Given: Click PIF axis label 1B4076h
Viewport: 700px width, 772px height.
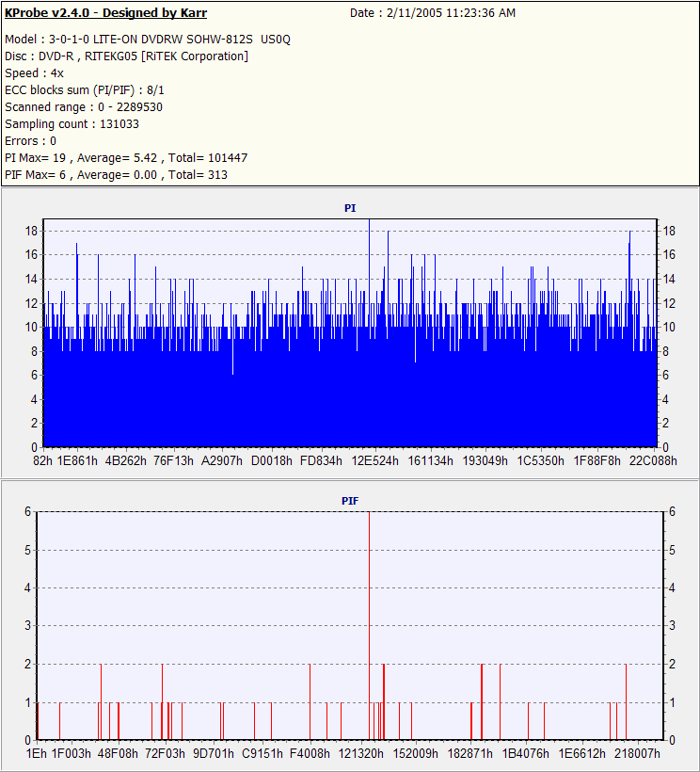Looking at the screenshot, I should pos(525,754).
